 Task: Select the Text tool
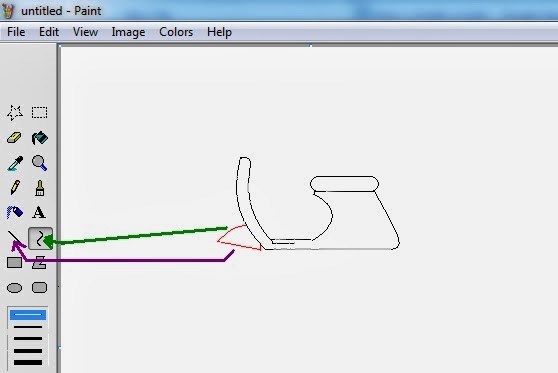coord(39,212)
